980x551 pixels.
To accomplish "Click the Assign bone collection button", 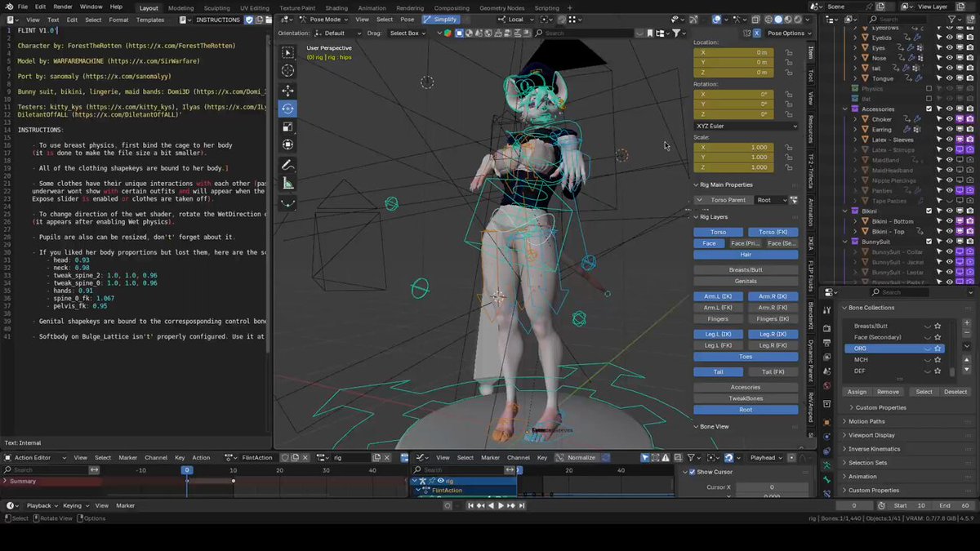I will pyautogui.click(x=857, y=392).
